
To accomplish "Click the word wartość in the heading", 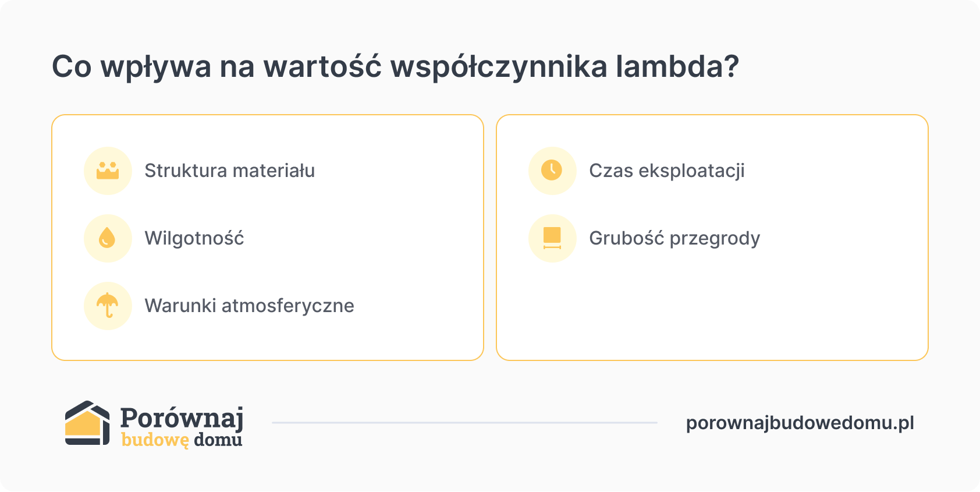I will (x=323, y=66).
